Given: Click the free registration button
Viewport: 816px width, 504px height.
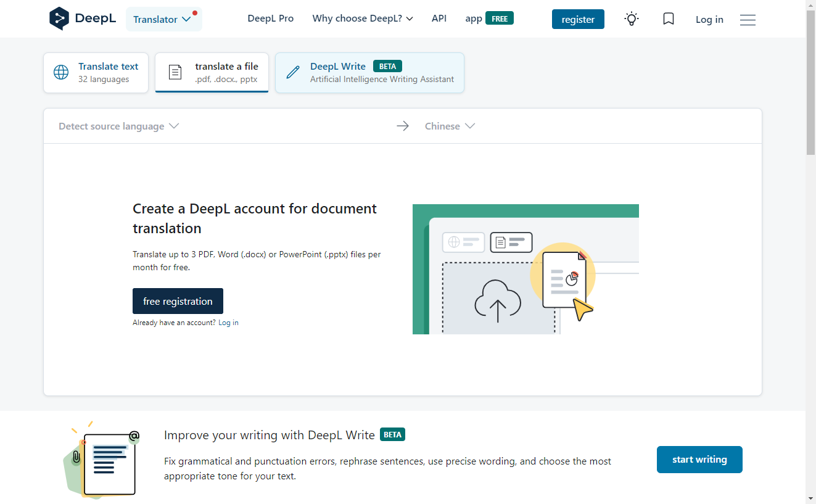Looking at the screenshot, I should (x=178, y=301).
